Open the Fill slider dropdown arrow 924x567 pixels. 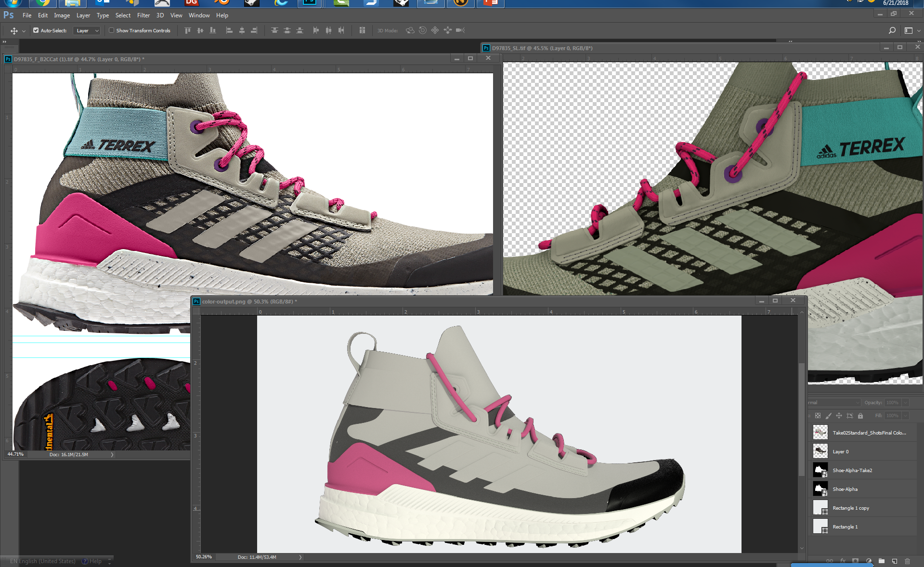[905, 416]
